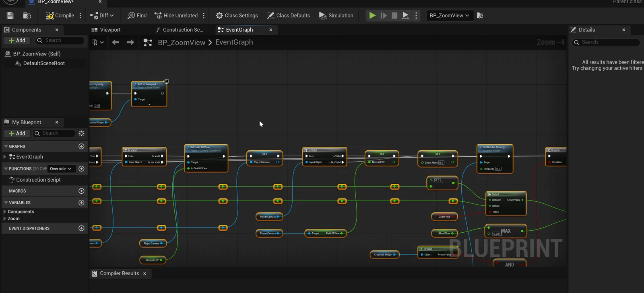Viewport: 644px width, 293px height.
Task: Click Add in the Components panel
Action: click(17, 41)
